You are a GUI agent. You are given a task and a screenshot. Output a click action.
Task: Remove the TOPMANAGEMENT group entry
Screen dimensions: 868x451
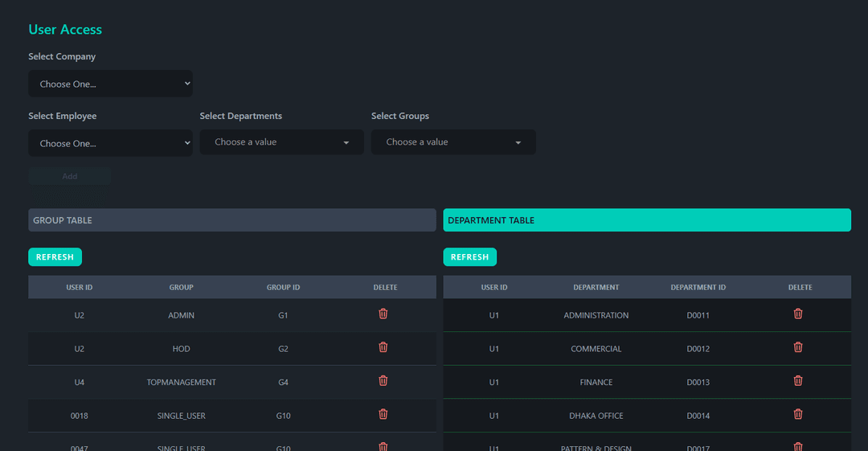point(383,381)
